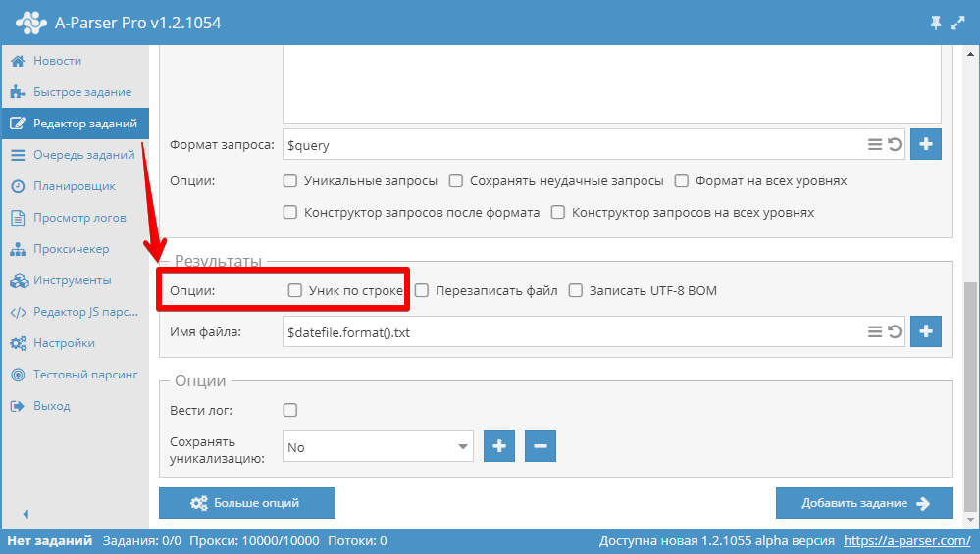Click the vertical scrollbar thumb
Screen dimensions: 980x554
coord(970,396)
